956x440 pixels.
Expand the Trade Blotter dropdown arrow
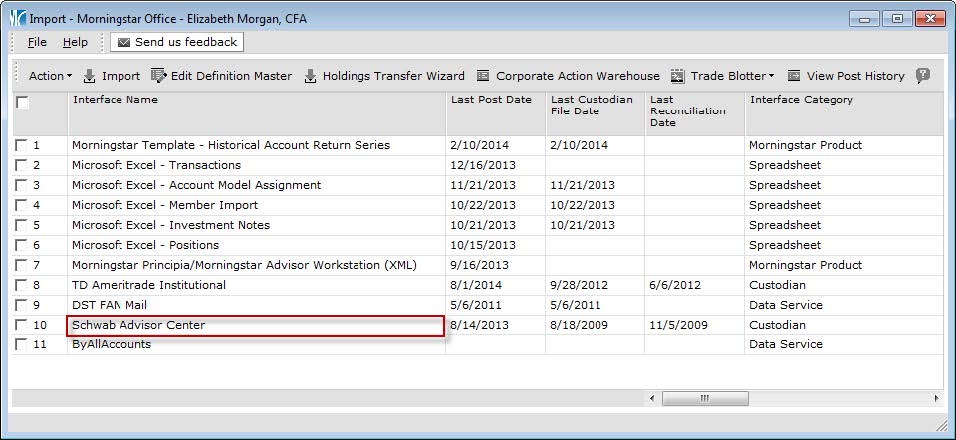pos(771,76)
